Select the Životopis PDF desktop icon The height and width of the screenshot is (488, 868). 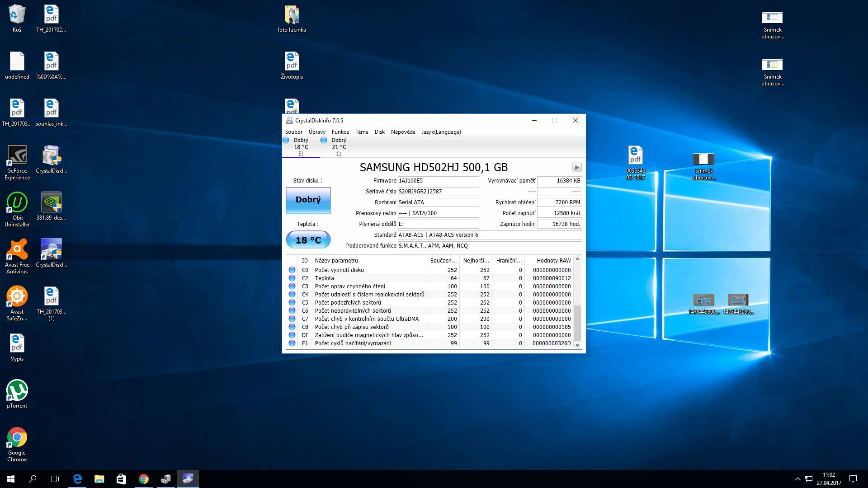[292, 65]
